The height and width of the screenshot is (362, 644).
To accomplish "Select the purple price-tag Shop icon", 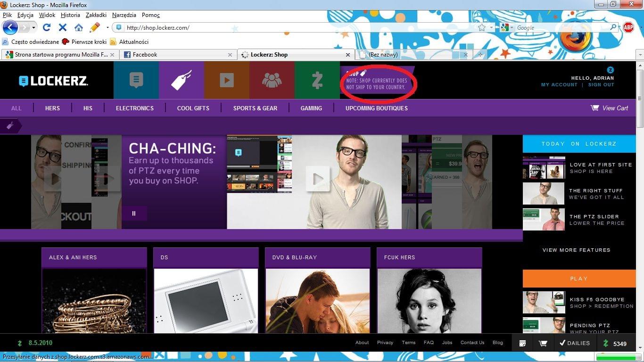I will (x=182, y=80).
